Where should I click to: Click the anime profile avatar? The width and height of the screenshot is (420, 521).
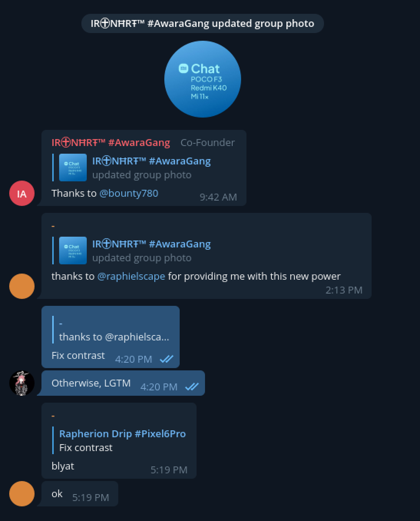click(22, 383)
